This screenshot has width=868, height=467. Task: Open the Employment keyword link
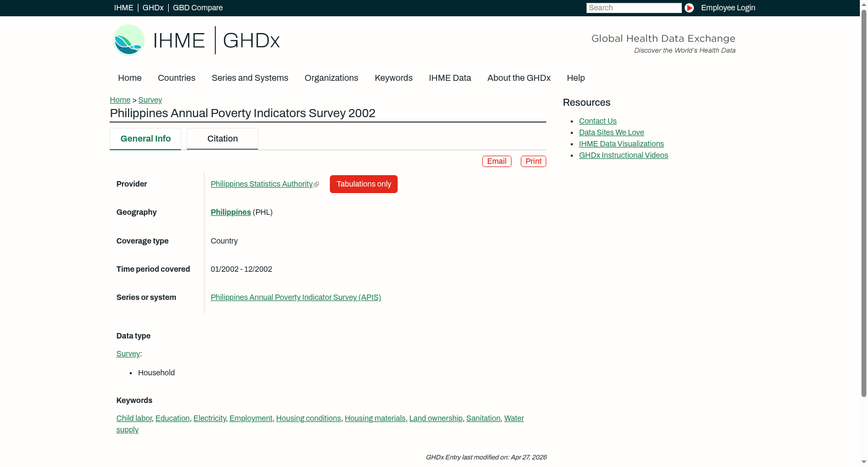click(251, 418)
